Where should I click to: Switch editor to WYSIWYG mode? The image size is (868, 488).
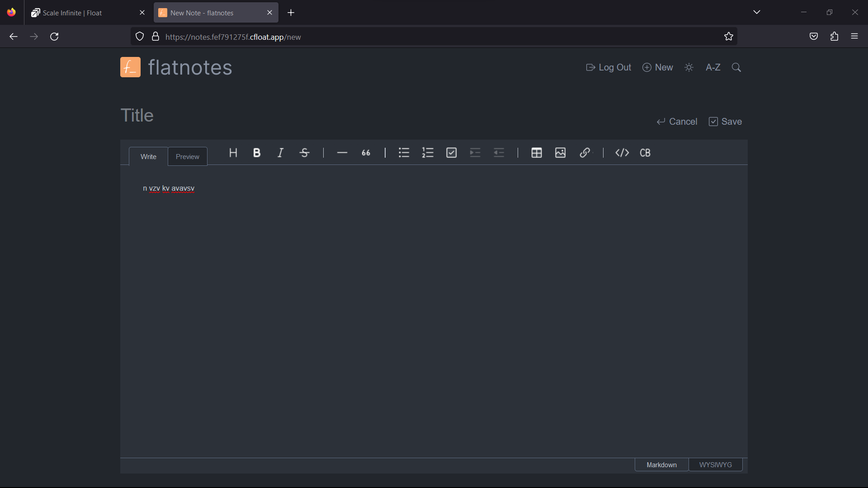715,465
